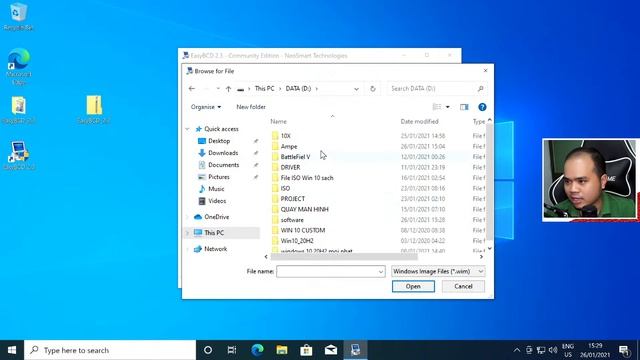Select QUAY MAN HINH folder
The width and height of the screenshot is (640, 360).
pyautogui.click(x=304, y=209)
